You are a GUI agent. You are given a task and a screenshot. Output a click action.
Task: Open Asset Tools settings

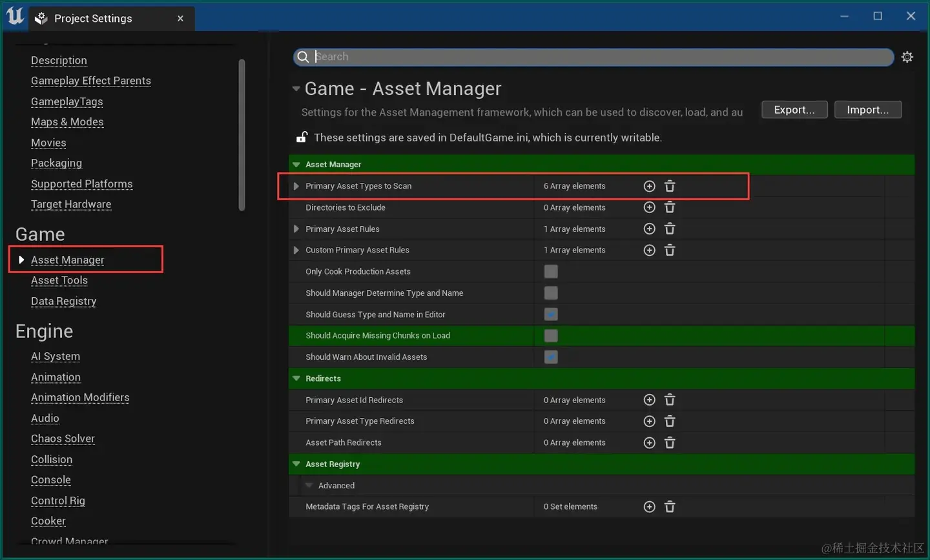click(x=59, y=280)
